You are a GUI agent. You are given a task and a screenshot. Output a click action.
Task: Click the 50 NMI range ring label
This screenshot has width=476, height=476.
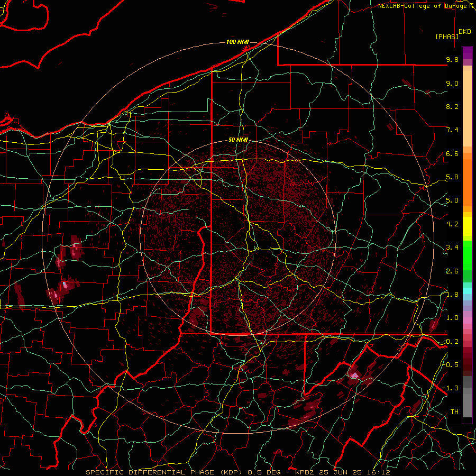click(x=238, y=140)
